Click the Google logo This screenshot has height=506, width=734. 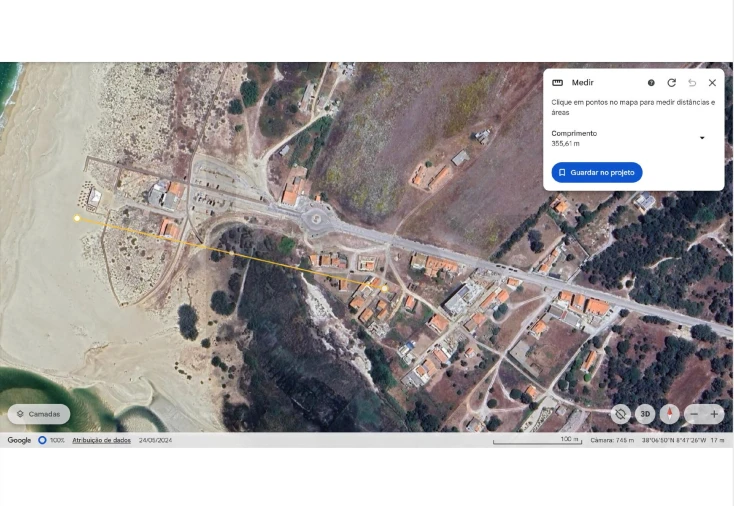[19, 440]
